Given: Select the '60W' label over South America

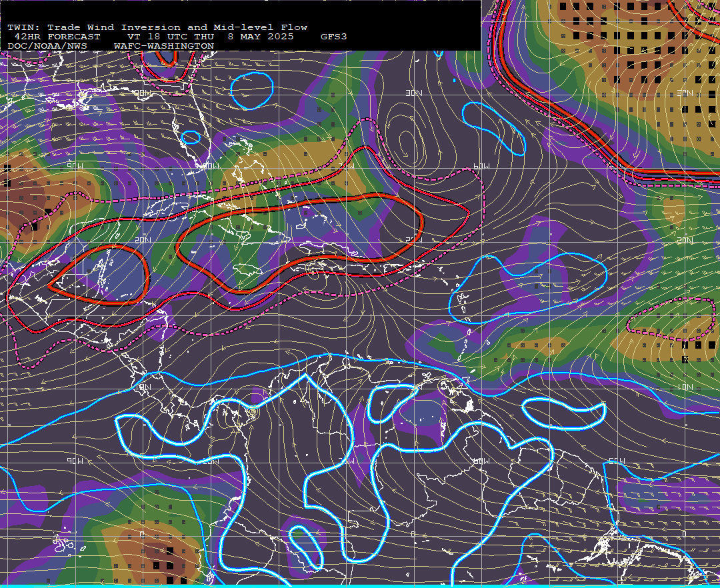Looking at the screenshot, I should 481,461.
